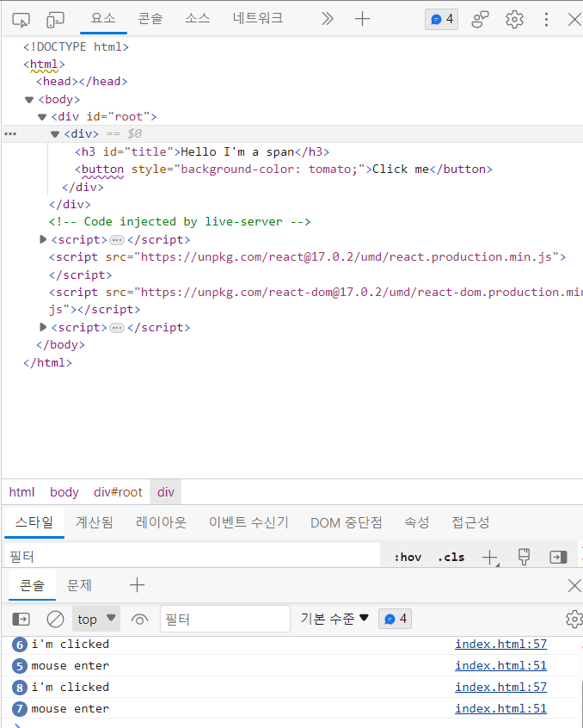Image resolution: width=583 pixels, height=728 pixels.
Task: Select the 이벤트 수신기 pane tab
Action: 249,522
